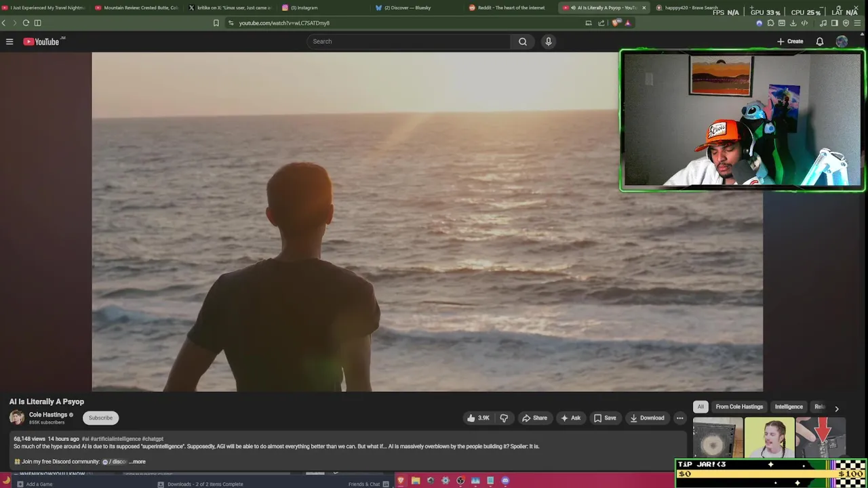
Task: Open the YouTube hamburger guide menu
Action: point(9,41)
